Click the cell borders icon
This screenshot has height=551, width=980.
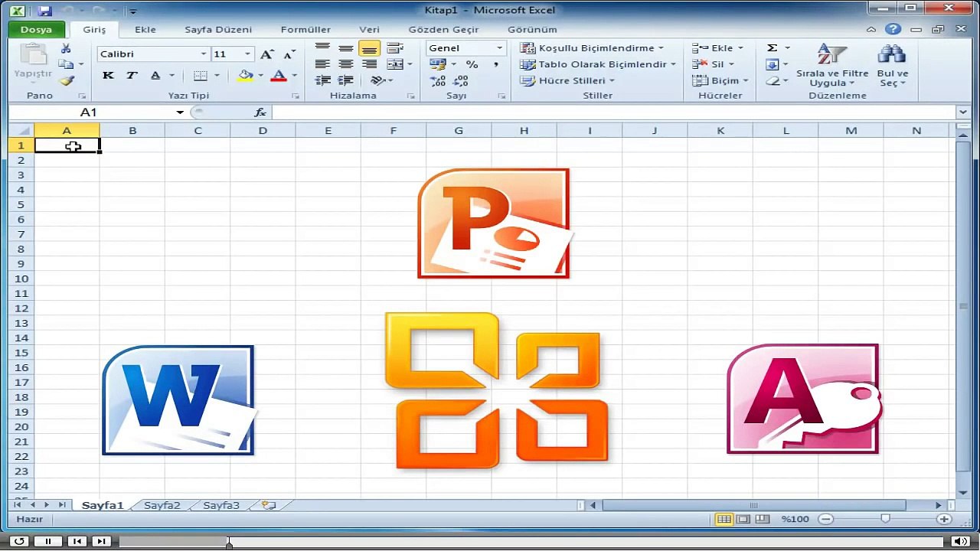point(200,75)
